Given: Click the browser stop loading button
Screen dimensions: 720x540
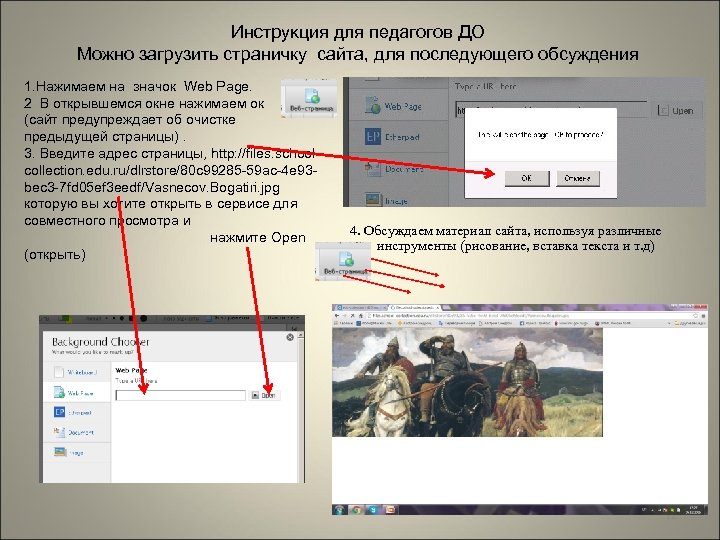Looking at the screenshot, I should (x=352, y=316).
